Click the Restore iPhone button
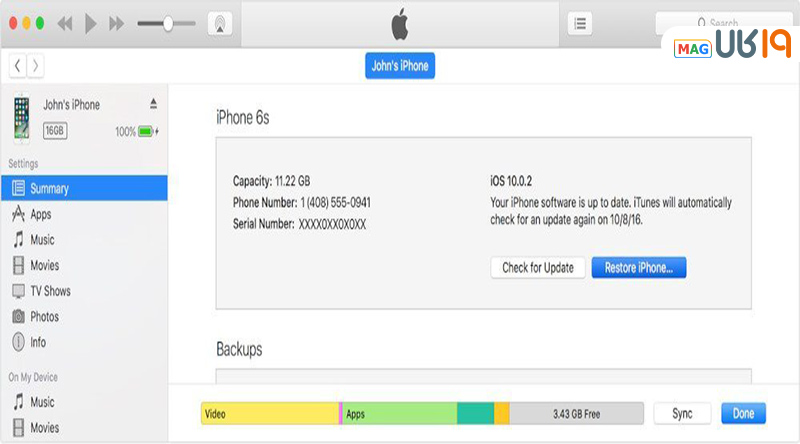Screen dimensions: 800x444 tap(639, 268)
